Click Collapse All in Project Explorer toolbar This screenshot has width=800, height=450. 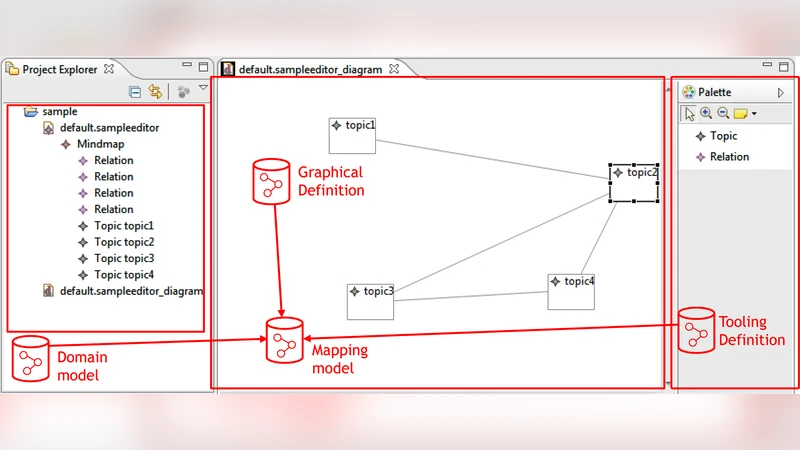(x=135, y=92)
